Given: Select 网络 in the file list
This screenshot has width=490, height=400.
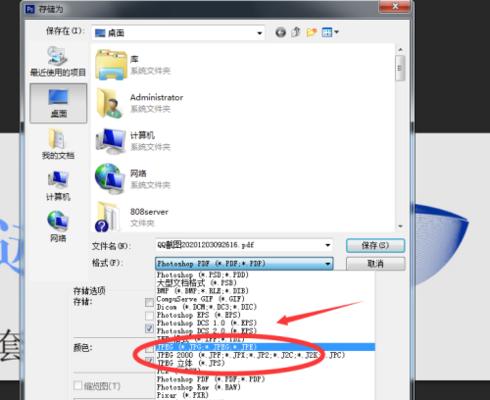Looking at the screenshot, I should click(x=133, y=179).
